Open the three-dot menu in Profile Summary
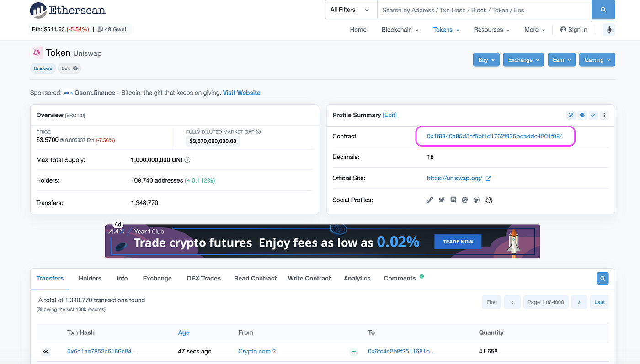The width and height of the screenshot is (640, 364). (604, 115)
